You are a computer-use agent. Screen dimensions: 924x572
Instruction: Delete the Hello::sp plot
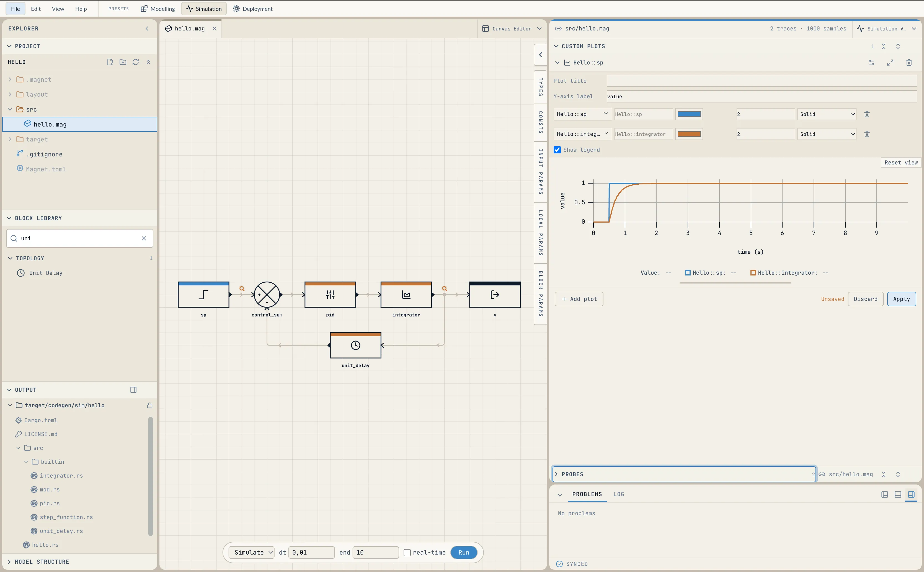[909, 63]
